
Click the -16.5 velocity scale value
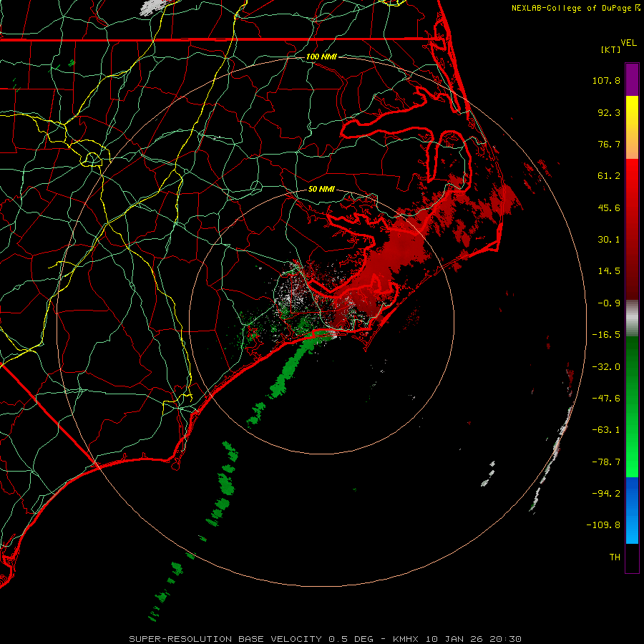(606, 335)
